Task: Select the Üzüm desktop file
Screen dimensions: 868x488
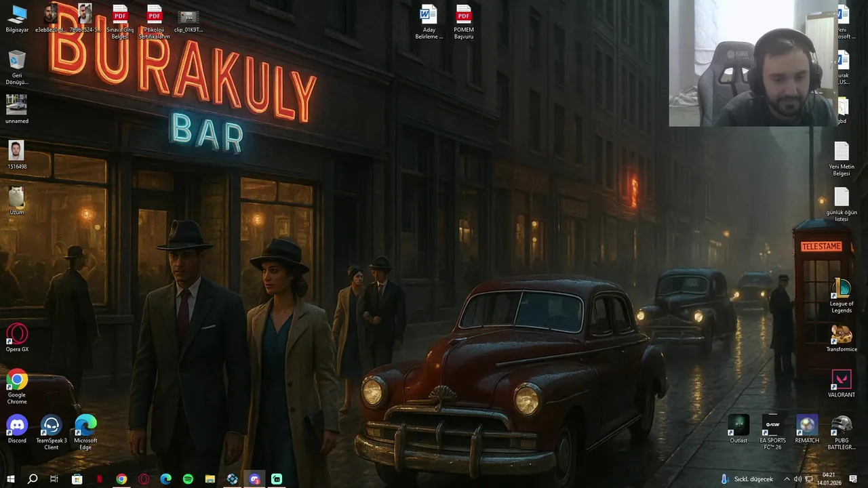Action: pos(17,201)
